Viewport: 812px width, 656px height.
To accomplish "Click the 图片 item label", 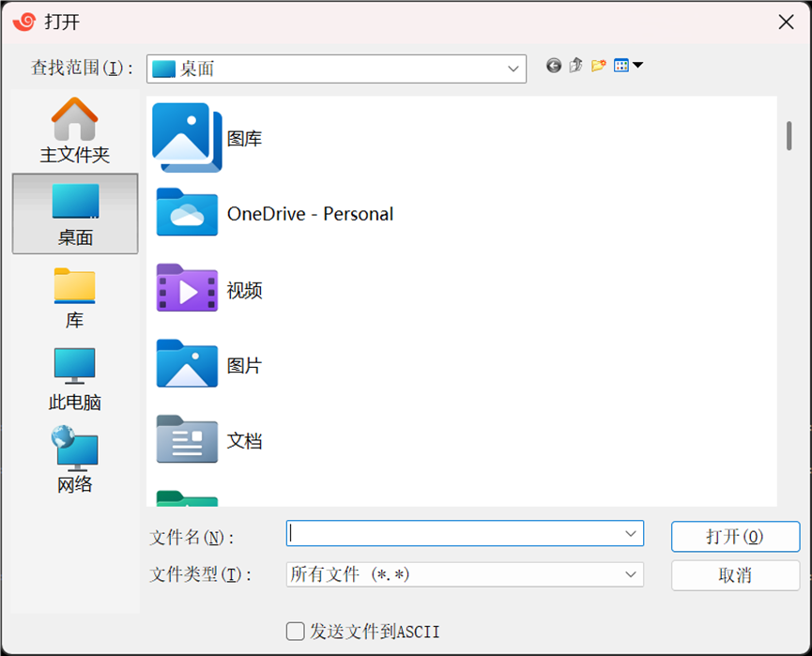I will coord(244,365).
